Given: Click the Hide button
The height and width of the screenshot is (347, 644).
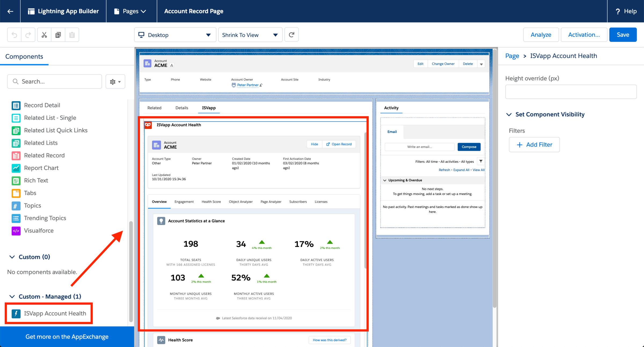Looking at the screenshot, I should pos(314,144).
